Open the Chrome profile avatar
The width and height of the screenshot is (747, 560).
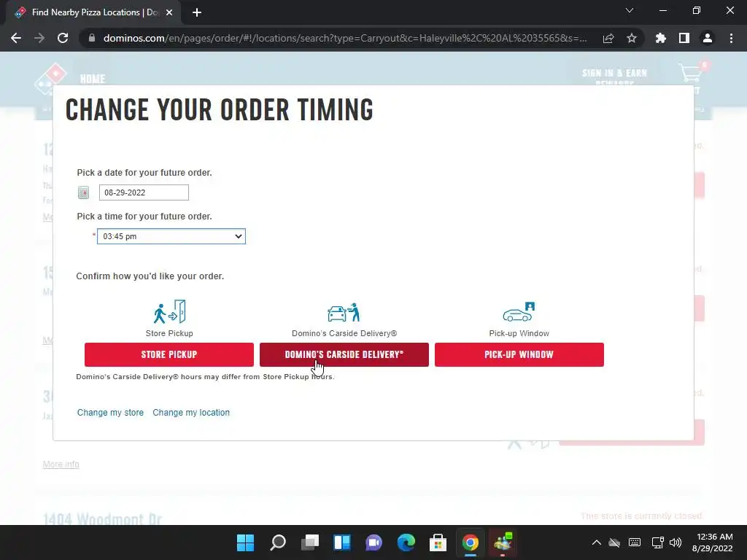pos(708,38)
